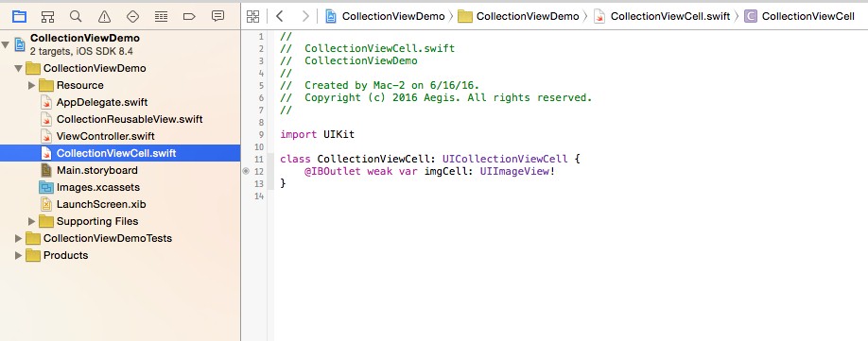Open the Project navigator tab
This screenshot has height=341, width=868.
(x=19, y=16)
